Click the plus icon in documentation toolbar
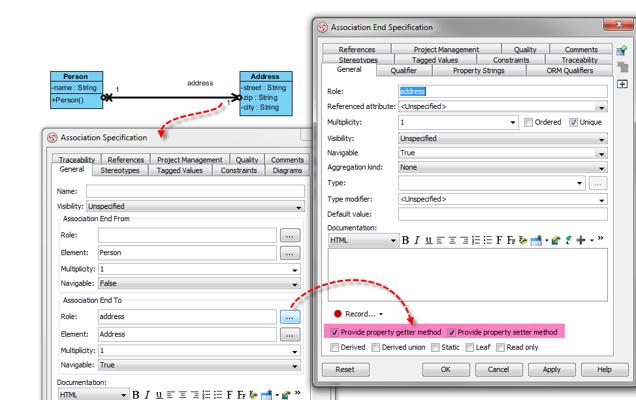The height and width of the screenshot is (400, 636). click(x=580, y=240)
